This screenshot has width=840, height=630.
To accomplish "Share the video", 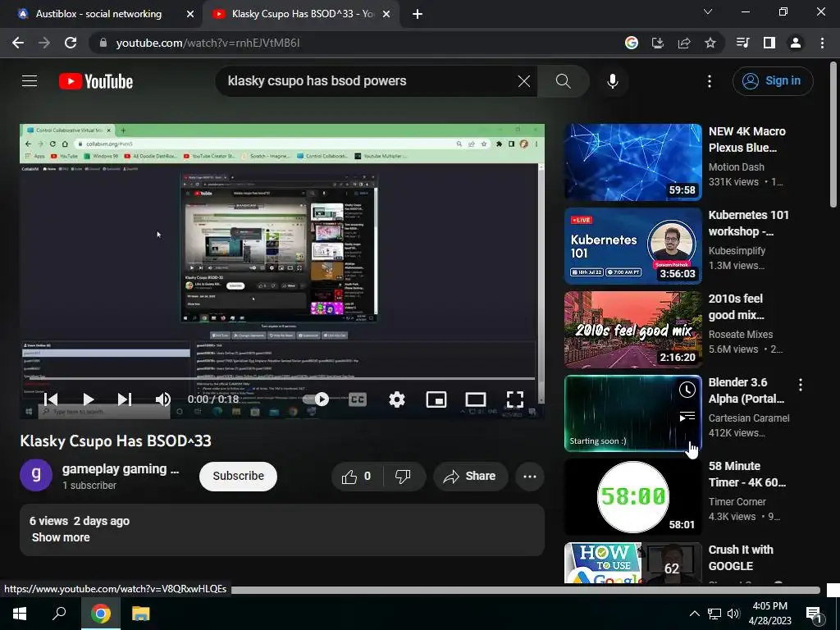I will 470,477.
